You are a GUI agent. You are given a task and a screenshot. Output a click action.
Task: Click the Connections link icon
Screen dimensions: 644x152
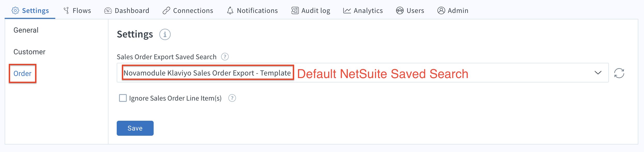[166, 11]
